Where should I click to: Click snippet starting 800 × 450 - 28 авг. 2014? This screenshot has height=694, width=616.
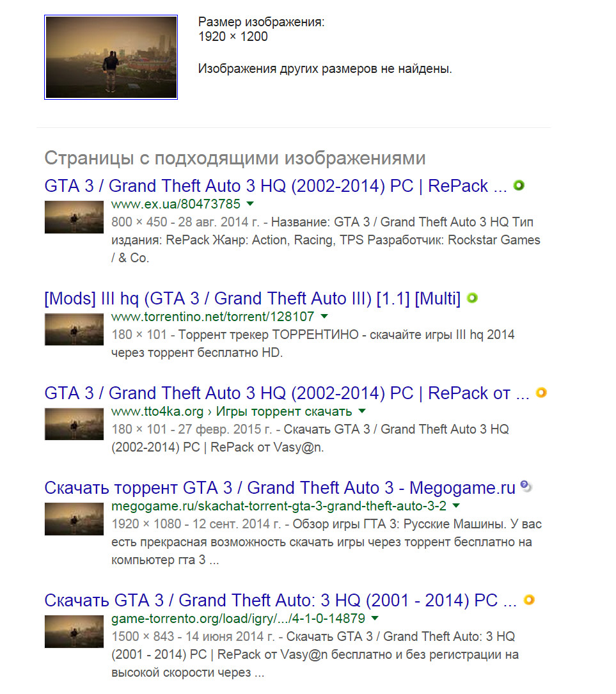[x=327, y=240]
